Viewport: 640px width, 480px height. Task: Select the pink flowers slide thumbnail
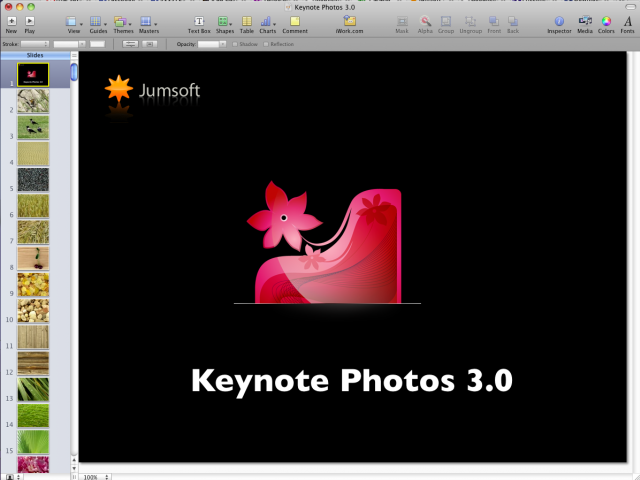(33, 464)
